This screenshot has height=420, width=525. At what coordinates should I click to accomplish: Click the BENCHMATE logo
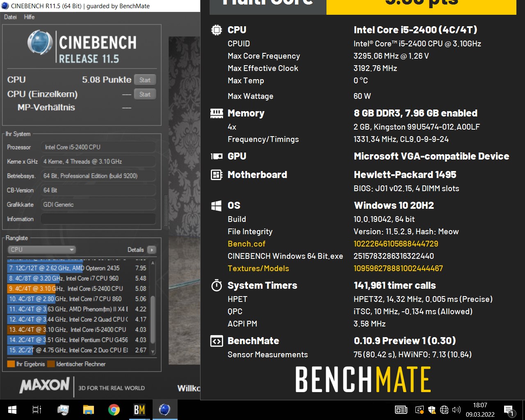(363, 379)
